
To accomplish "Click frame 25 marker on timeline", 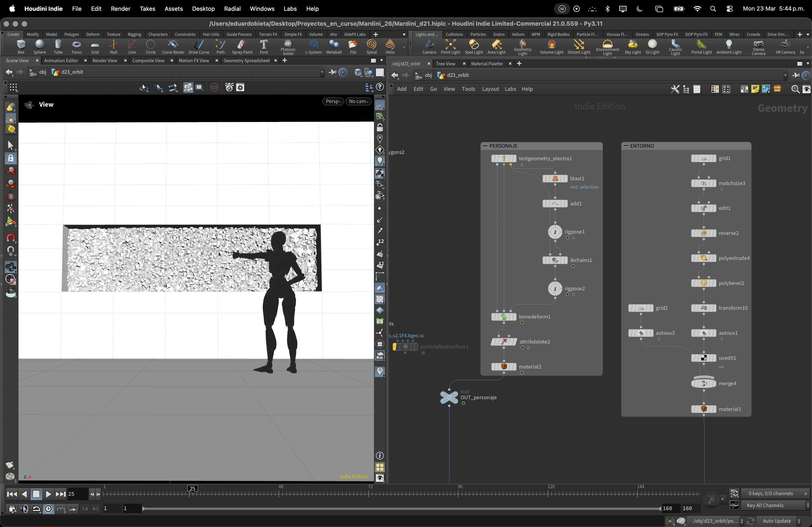I will tap(192, 488).
